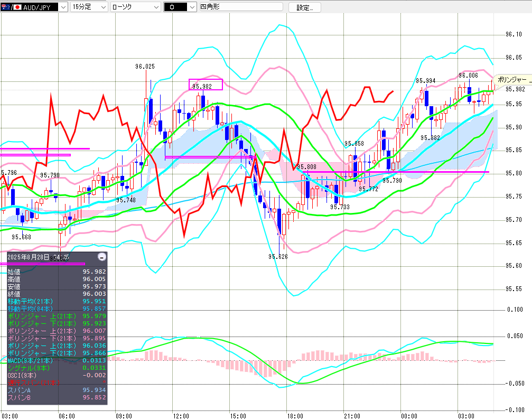Click the 00:00 time axis label
The width and height of the screenshot is (532, 420).
tap(409, 416)
